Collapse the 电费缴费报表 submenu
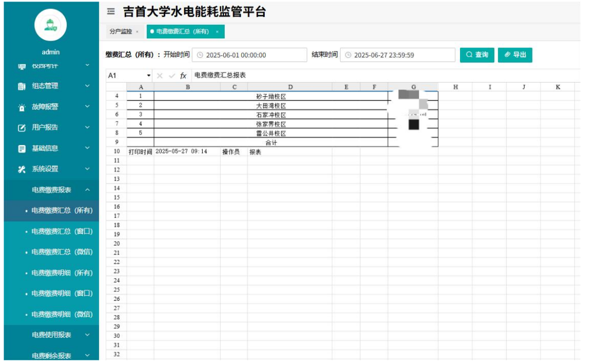This screenshot has height=364, width=590. [x=87, y=190]
